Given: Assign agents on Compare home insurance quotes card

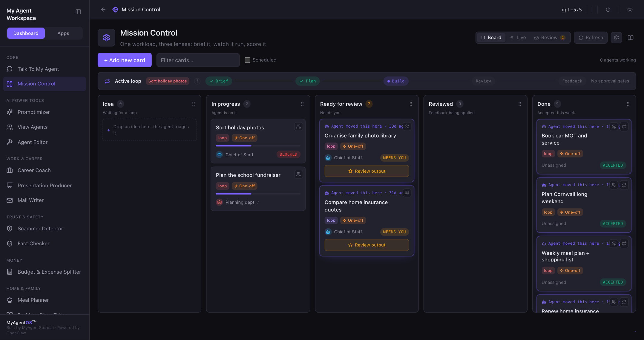Looking at the screenshot, I should 407,193.
